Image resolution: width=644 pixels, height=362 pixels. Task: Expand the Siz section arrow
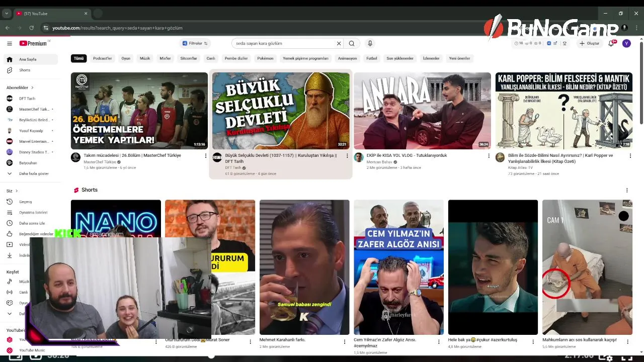17,191
